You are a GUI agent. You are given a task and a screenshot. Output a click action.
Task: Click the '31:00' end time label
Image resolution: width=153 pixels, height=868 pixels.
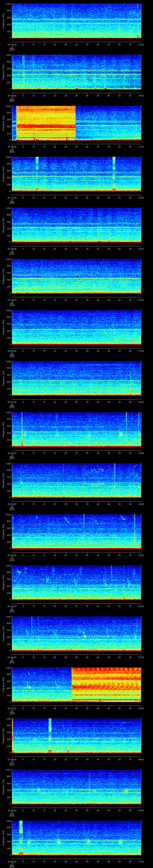pyautogui.click(x=141, y=861)
